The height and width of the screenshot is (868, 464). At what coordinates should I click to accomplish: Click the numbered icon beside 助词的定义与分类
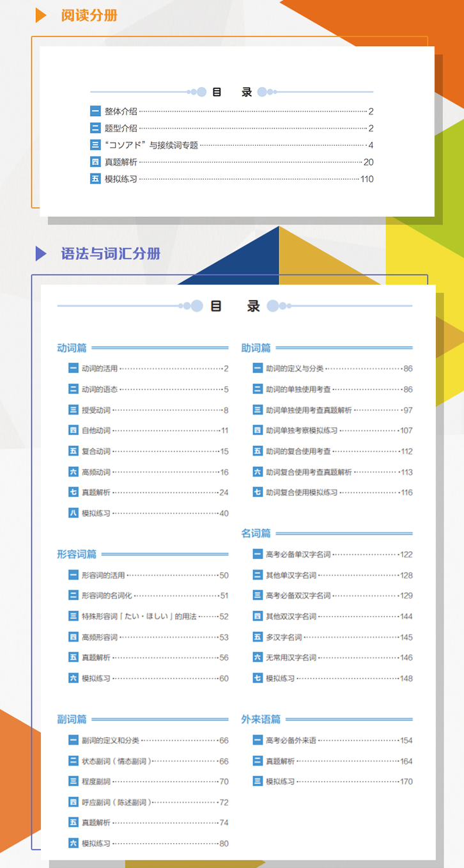click(x=258, y=368)
